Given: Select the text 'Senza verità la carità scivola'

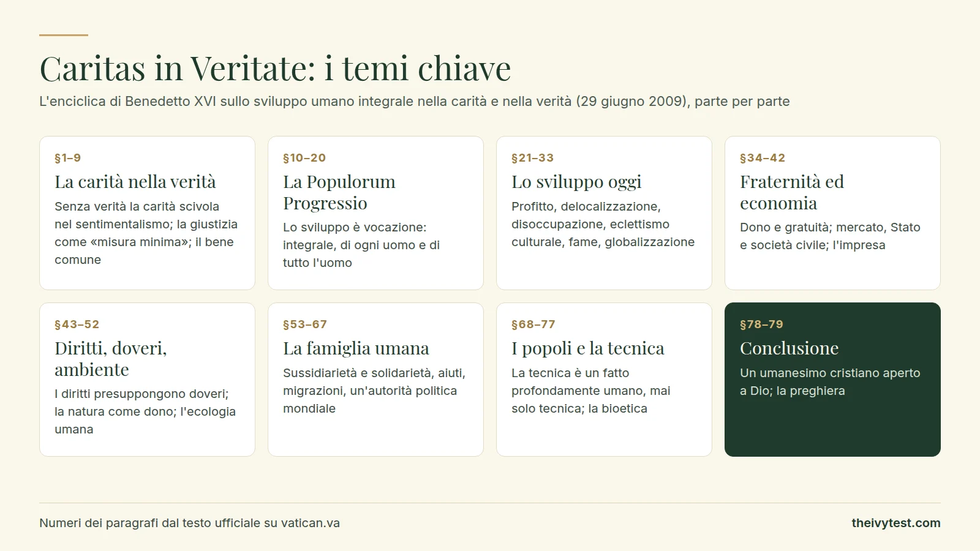Looking at the screenshot, I should (x=137, y=206).
